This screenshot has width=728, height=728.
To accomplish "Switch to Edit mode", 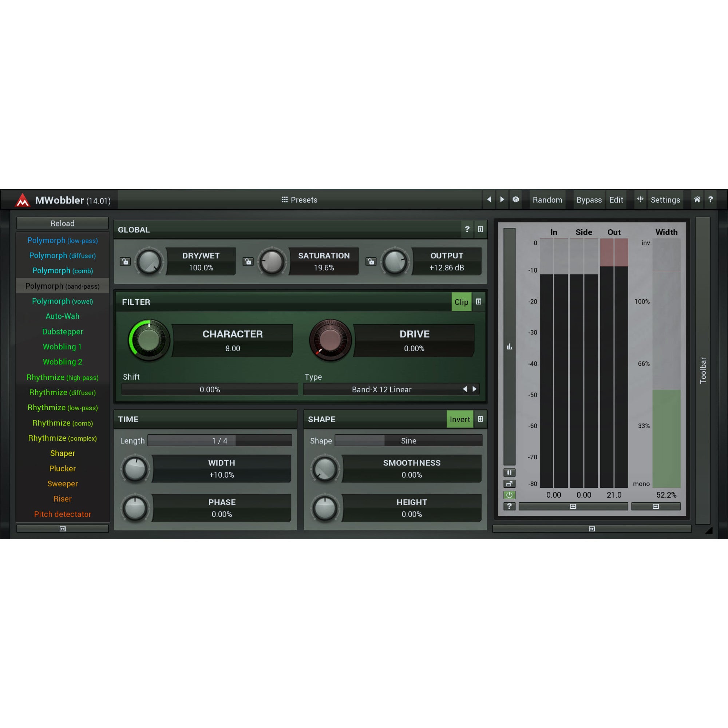I will point(616,200).
